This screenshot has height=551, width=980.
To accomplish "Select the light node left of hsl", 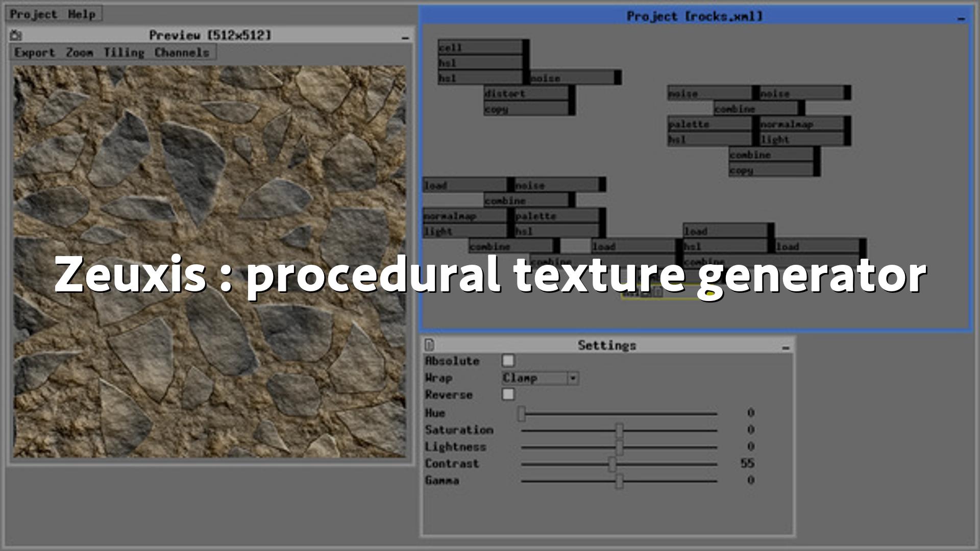I will [468, 231].
